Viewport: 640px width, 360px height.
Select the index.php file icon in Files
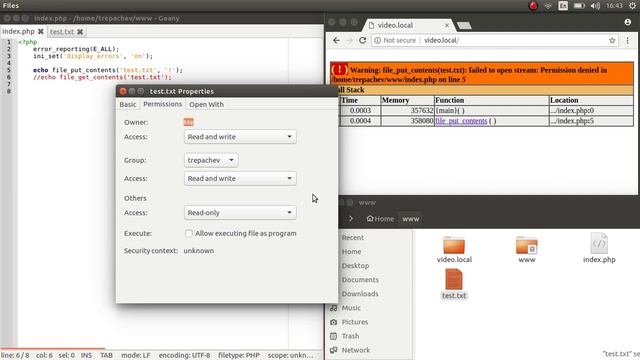pyautogui.click(x=599, y=244)
